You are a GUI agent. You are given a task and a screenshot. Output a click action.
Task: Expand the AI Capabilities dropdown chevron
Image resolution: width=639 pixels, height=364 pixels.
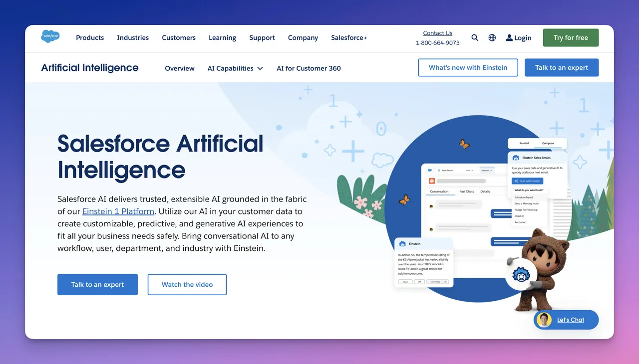(260, 68)
